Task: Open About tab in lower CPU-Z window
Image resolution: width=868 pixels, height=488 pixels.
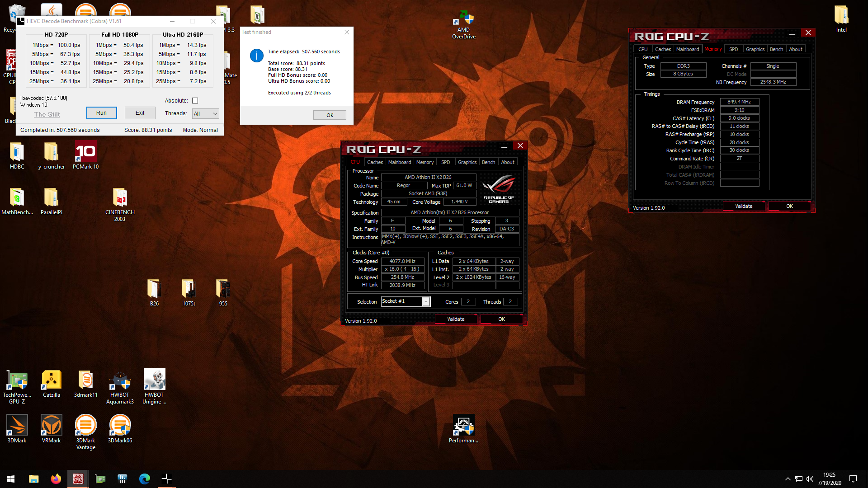Action: pos(508,162)
